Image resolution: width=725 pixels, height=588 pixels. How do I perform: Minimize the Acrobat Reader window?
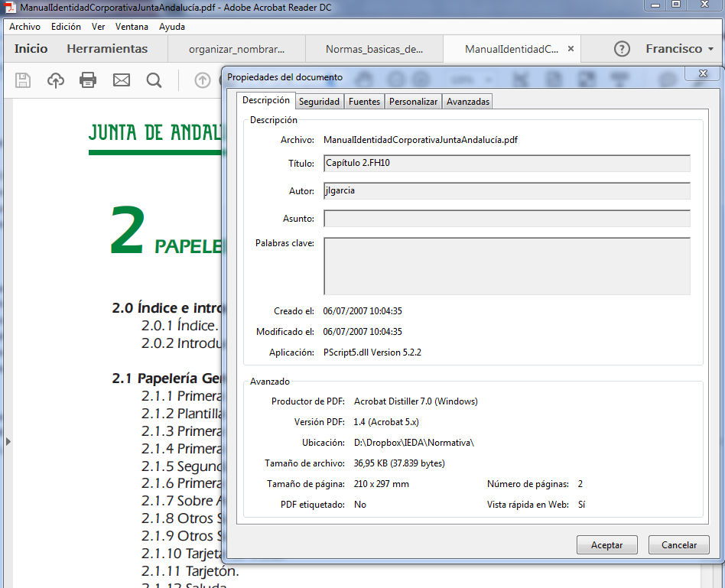[655, 5]
